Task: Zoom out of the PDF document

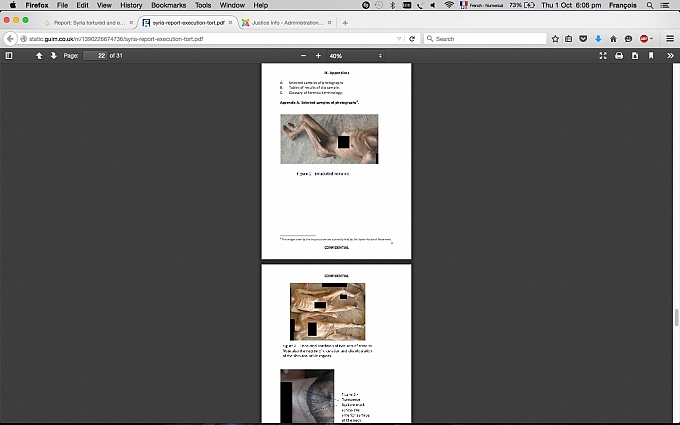Action: coord(303,56)
